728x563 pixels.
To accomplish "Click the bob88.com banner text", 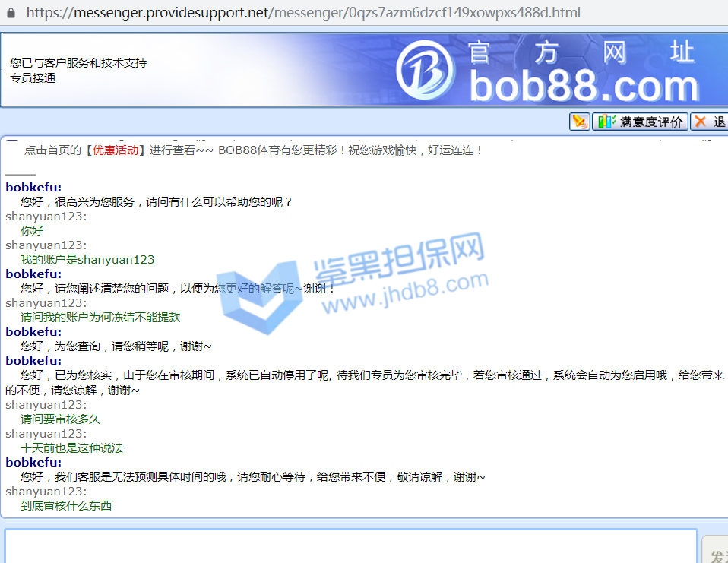I will (x=584, y=86).
